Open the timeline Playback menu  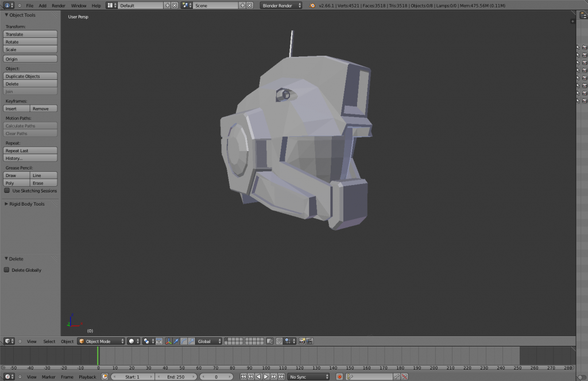click(87, 376)
